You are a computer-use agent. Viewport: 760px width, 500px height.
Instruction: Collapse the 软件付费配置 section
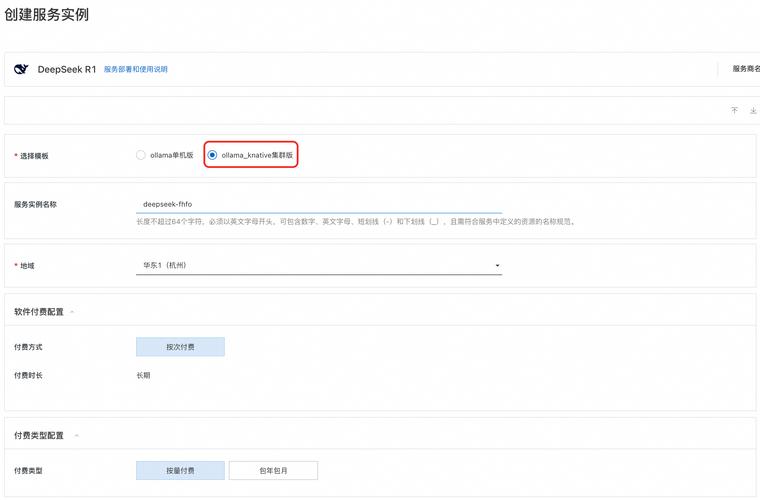click(x=72, y=312)
